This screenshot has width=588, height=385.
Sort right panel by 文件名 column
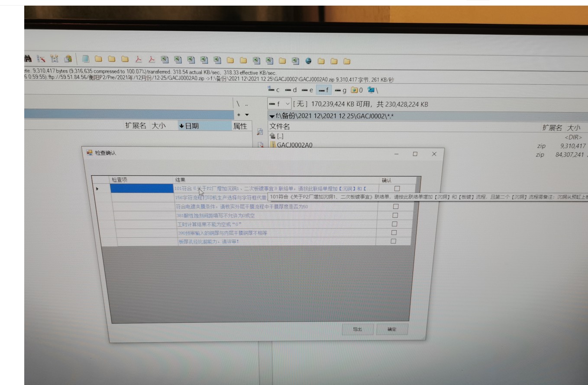pos(280,126)
